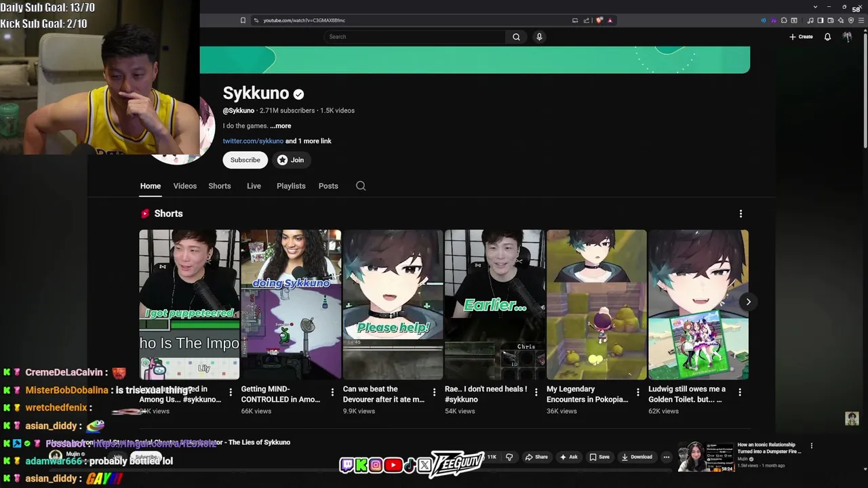This screenshot has width=868, height=488.
Task: Activate voice search microphone
Action: 539,37
